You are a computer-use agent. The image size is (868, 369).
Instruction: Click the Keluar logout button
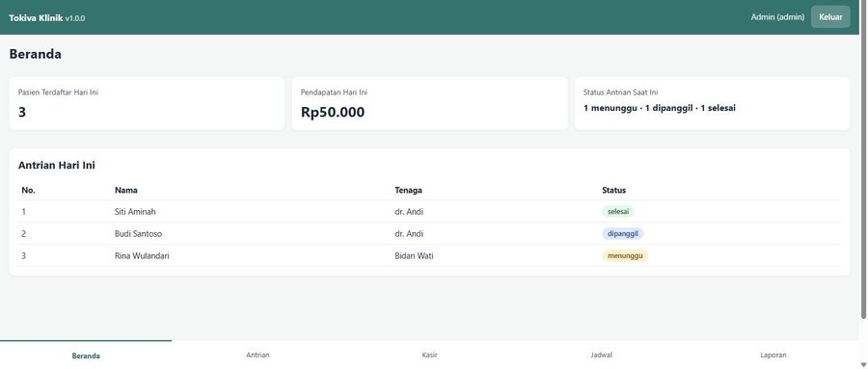click(830, 17)
